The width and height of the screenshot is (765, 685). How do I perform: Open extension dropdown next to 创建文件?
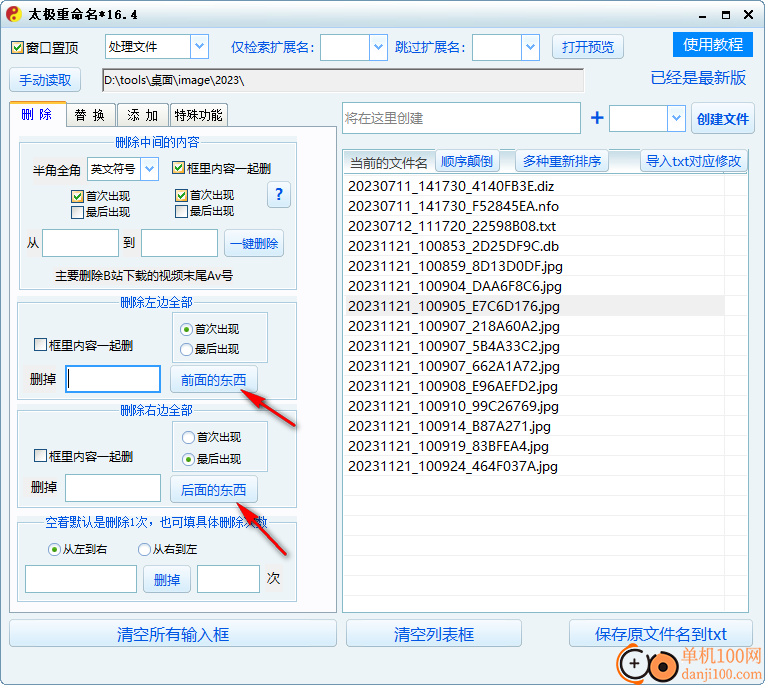coord(676,118)
